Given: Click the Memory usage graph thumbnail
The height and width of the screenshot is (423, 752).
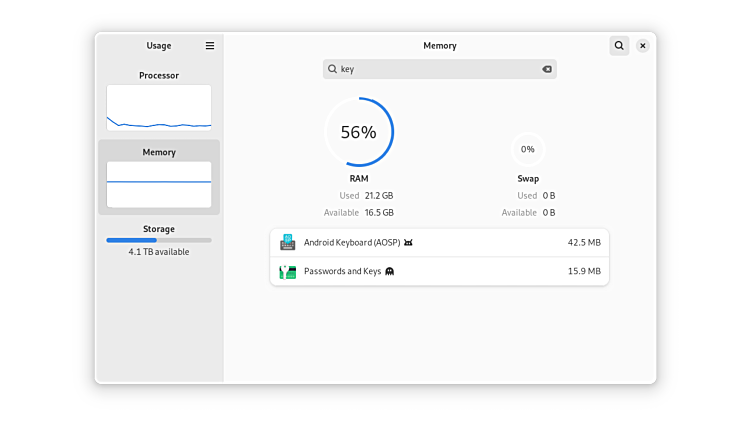Looking at the screenshot, I should coord(159,184).
